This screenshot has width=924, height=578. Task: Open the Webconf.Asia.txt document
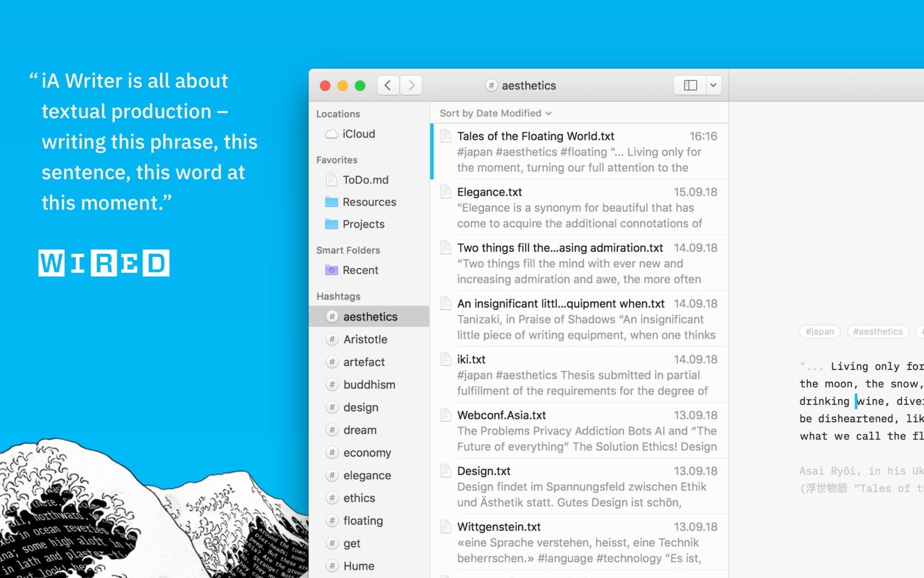pyautogui.click(x=580, y=430)
